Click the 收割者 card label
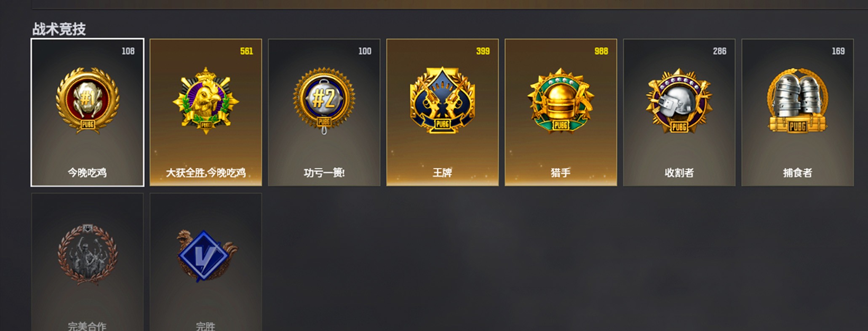The image size is (868, 331). (679, 173)
